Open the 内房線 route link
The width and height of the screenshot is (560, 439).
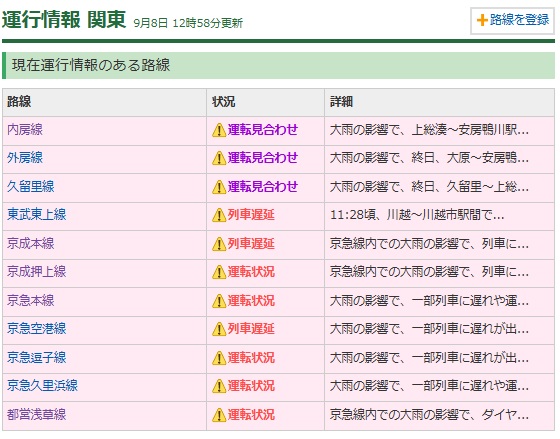pyautogui.click(x=25, y=130)
